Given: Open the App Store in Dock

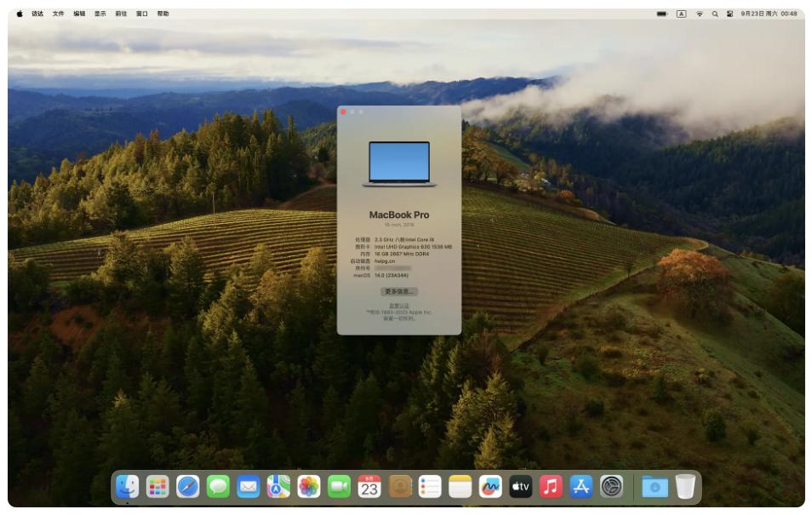Looking at the screenshot, I should (581, 487).
